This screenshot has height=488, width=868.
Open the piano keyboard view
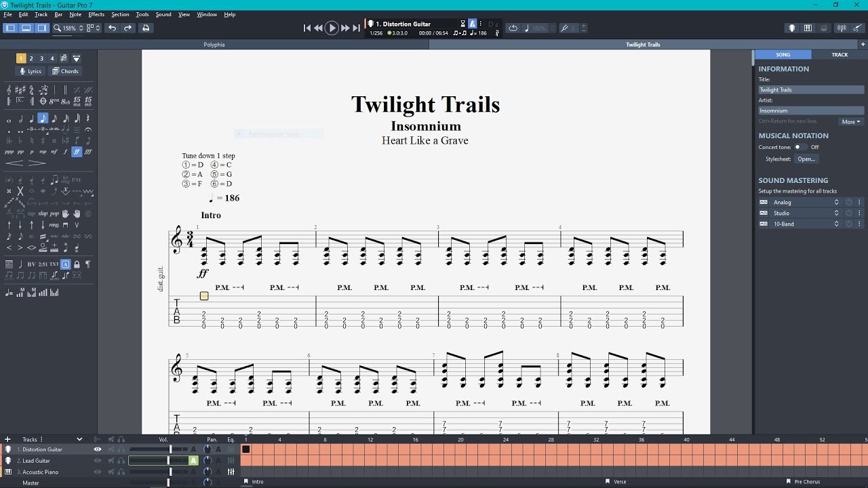point(808,28)
